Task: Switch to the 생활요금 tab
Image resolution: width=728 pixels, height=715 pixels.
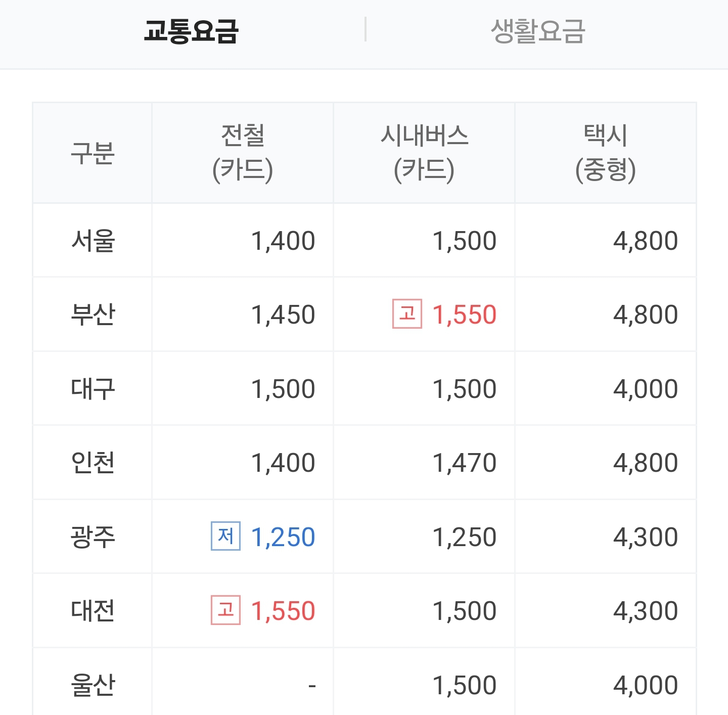Action: pos(538,31)
